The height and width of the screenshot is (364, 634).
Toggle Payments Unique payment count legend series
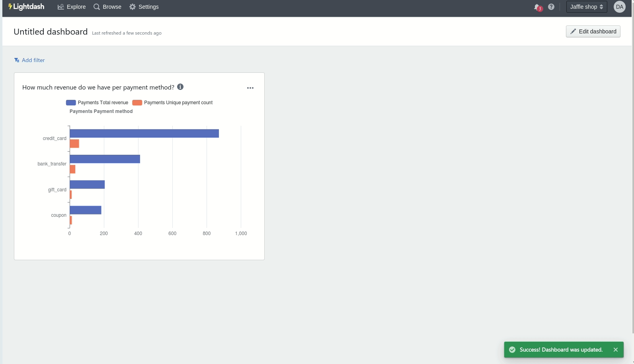click(x=172, y=103)
